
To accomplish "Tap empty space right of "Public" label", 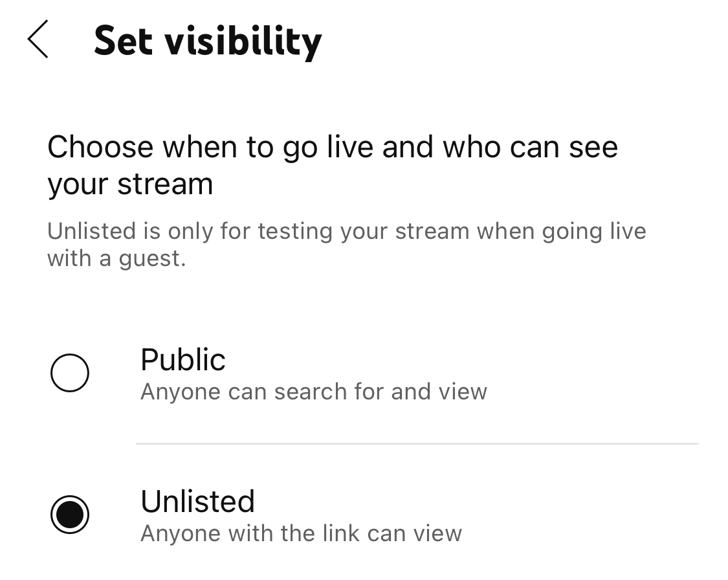I will 453,360.
